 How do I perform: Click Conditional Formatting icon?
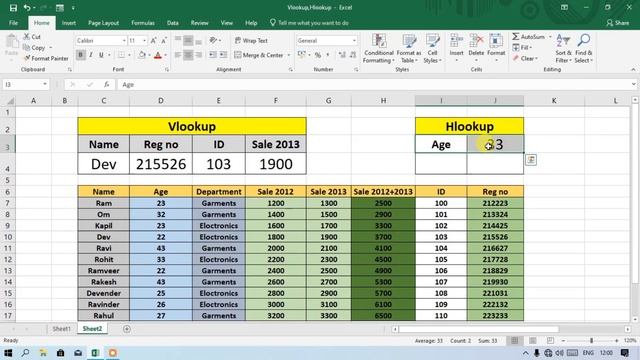379,41
